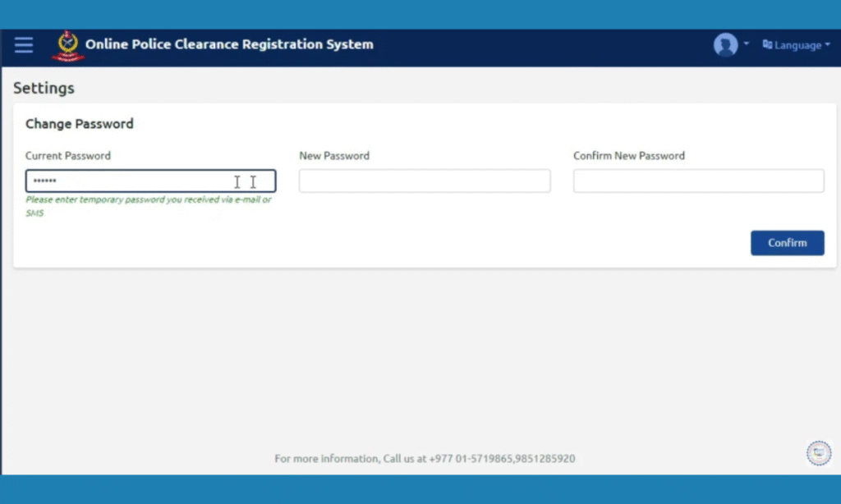Click the user profile avatar icon
The height and width of the screenshot is (504, 841).
pos(727,45)
